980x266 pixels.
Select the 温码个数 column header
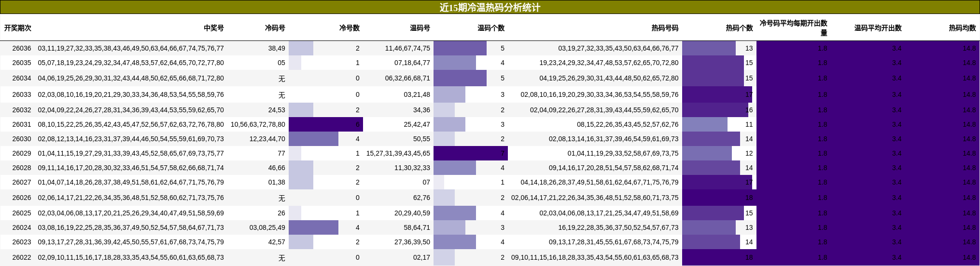click(x=491, y=28)
